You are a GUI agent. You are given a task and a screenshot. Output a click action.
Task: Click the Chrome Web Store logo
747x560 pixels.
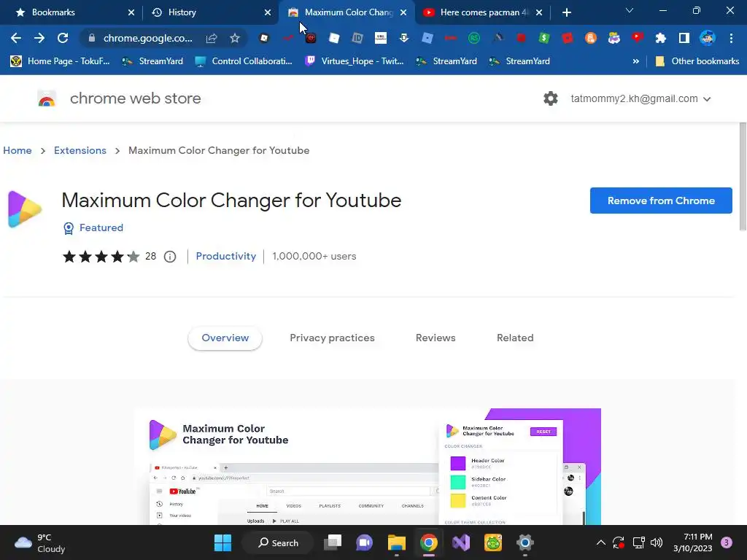(x=47, y=98)
